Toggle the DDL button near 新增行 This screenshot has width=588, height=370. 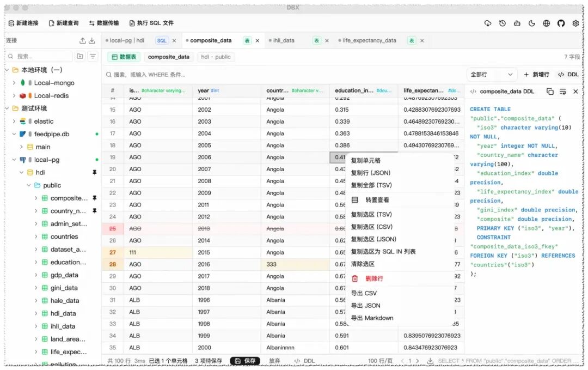point(568,74)
